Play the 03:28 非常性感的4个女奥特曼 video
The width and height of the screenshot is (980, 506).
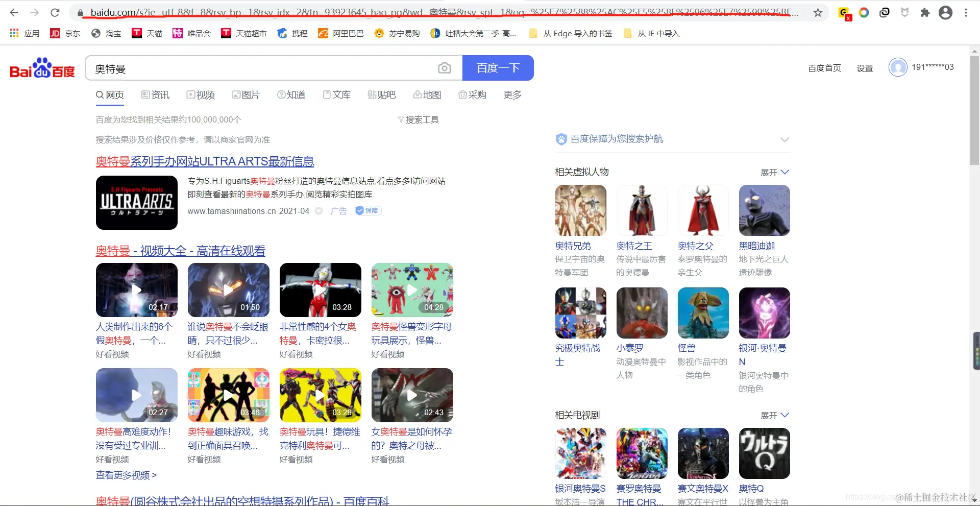(x=320, y=290)
